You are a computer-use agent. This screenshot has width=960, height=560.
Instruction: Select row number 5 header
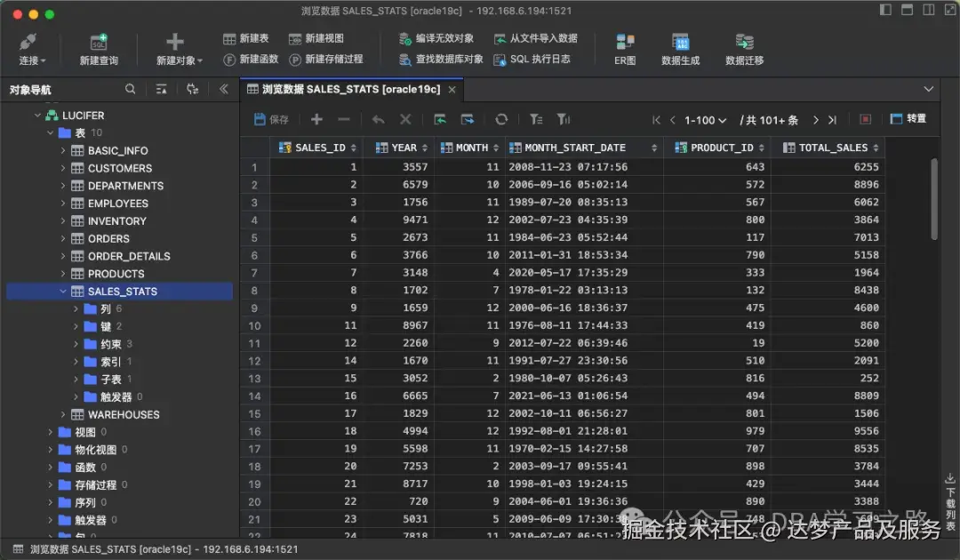pyautogui.click(x=254, y=237)
